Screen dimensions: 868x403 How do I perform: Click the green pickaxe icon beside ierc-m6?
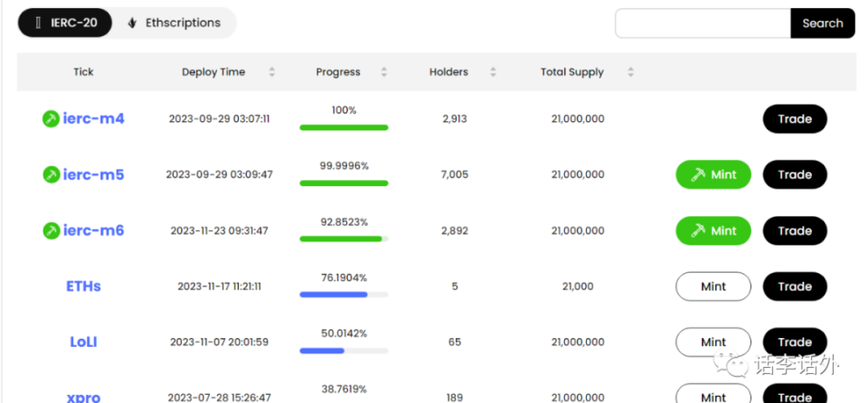tap(51, 230)
